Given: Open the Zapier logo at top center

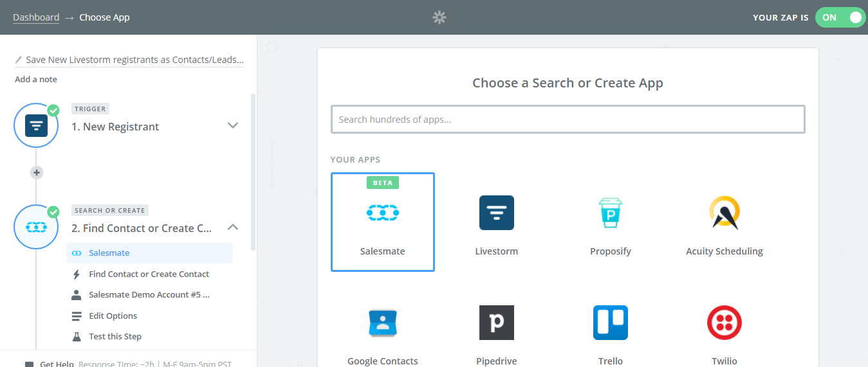Looking at the screenshot, I should coord(439,17).
